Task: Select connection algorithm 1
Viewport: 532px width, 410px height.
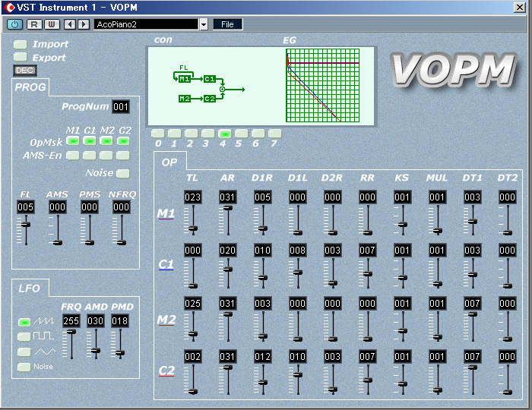Action: 174,134
